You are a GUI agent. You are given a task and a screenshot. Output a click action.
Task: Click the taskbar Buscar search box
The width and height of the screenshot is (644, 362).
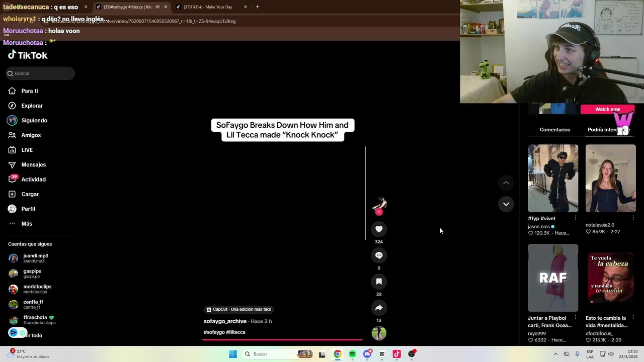coord(278,354)
